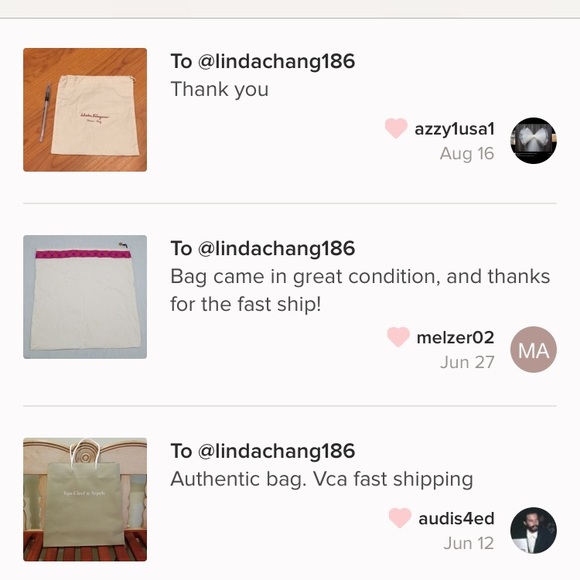The height and width of the screenshot is (580, 580).
Task: Click the pink heart beside azzy1usa1
Action: pyautogui.click(x=396, y=128)
